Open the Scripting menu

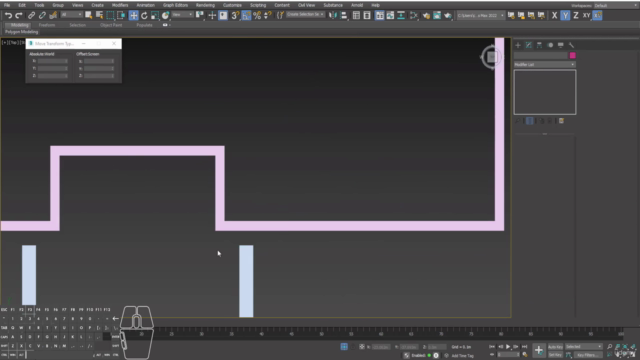(258, 5)
